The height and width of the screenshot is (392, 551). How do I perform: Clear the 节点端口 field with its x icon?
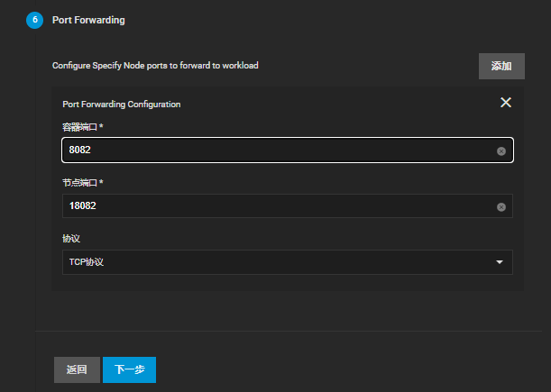pyautogui.click(x=501, y=207)
